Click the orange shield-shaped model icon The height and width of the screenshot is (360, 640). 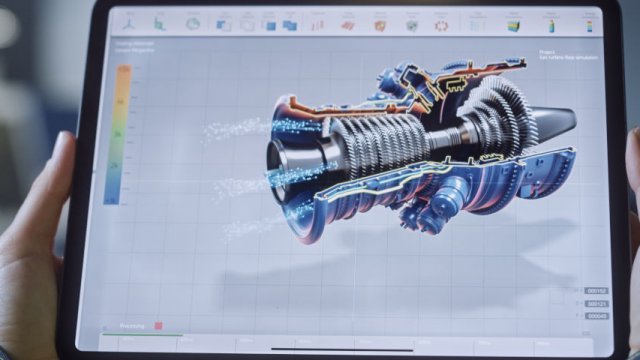380,26
